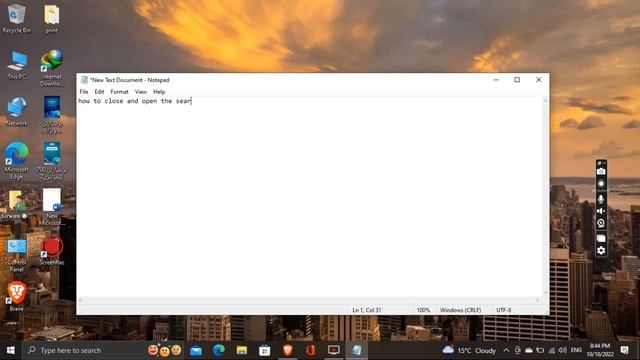
Task: Open ScreenRec settings gear
Action: tap(601, 250)
